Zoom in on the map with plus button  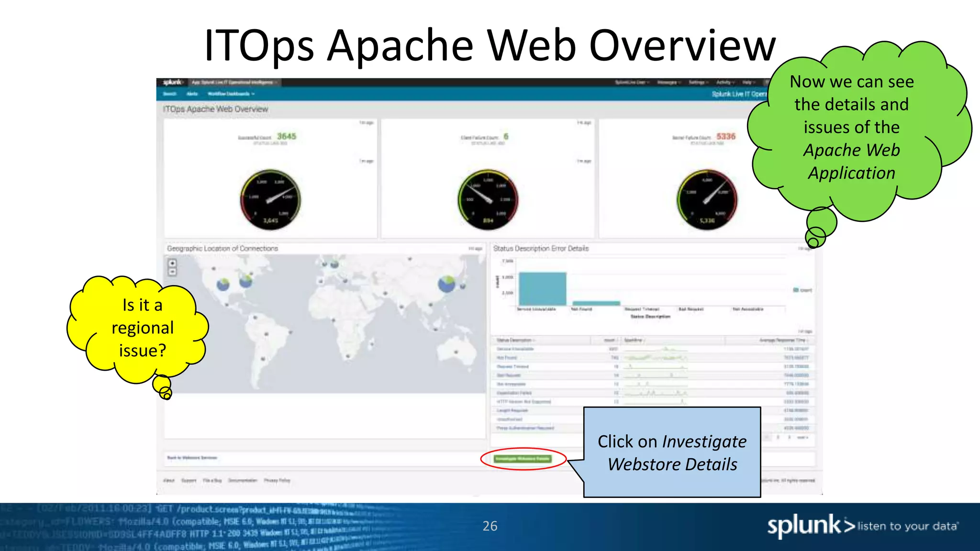point(172,263)
